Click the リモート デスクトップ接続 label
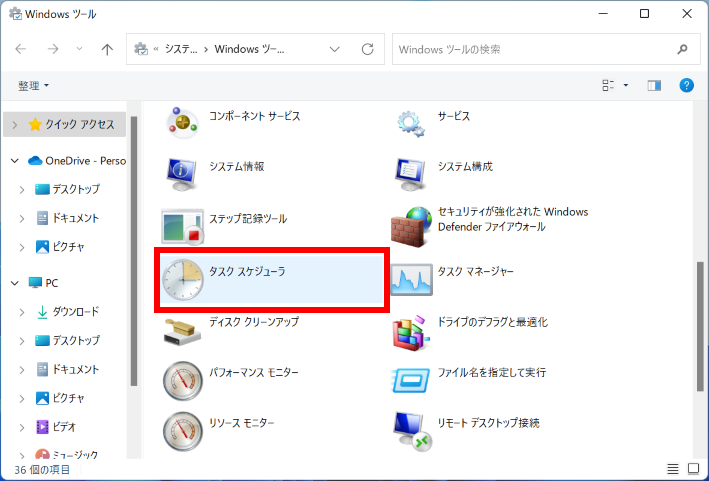Screen dimensions: 709x481 click(x=488, y=423)
